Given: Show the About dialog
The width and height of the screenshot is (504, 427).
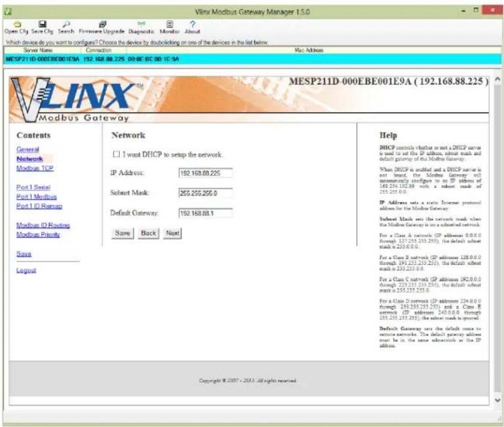Looking at the screenshot, I should click(192, 27).
